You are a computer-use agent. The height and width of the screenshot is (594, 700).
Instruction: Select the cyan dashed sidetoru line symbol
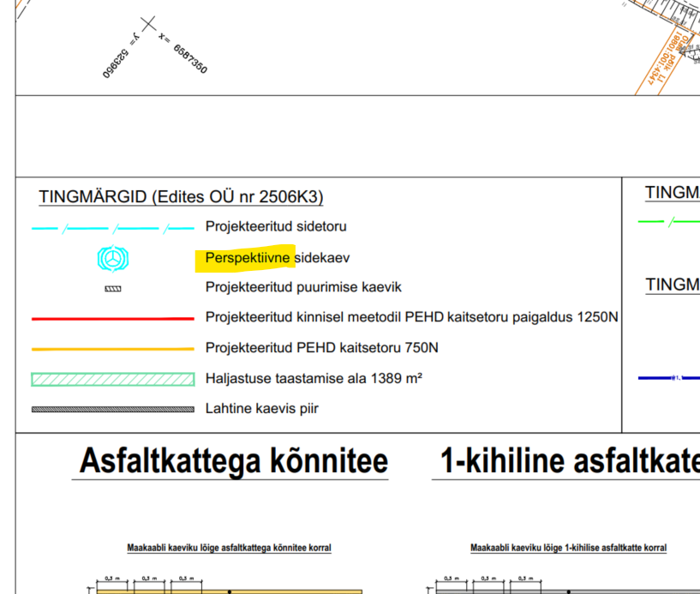tap(112, 228)
